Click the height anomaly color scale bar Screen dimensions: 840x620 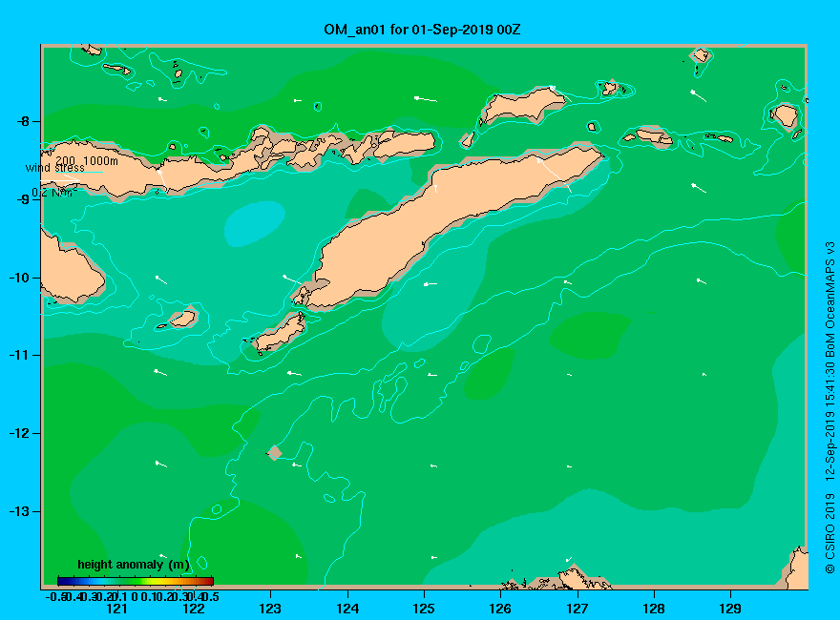click(x=136, y=581)
